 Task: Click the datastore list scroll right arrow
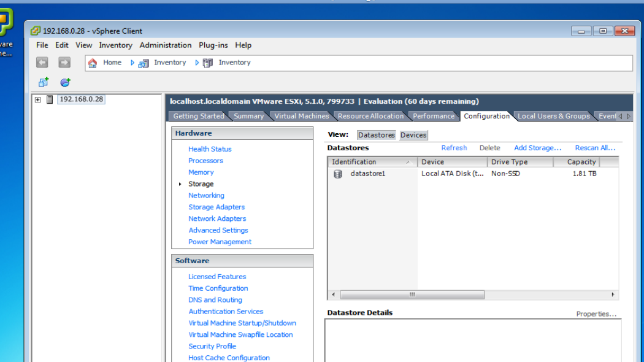[x=613, y=295]
